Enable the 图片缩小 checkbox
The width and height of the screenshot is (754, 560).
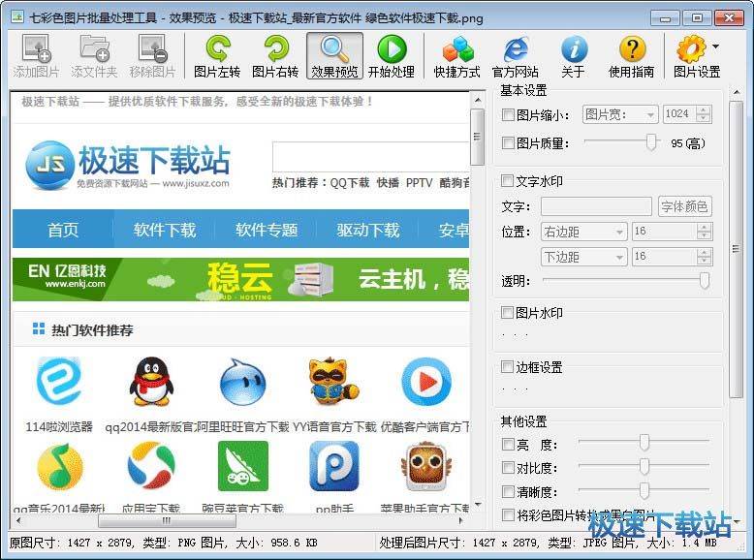click(x=508, y=115)
